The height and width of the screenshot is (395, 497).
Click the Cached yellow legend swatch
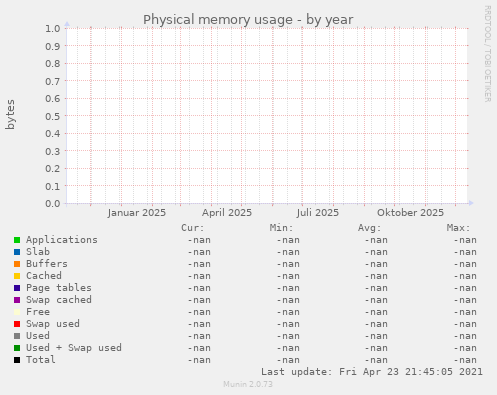[17, 276]
